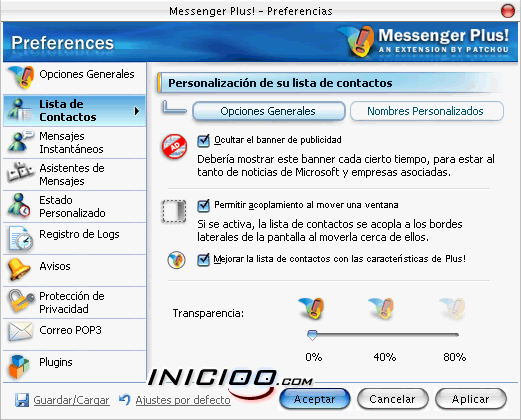
Task: Click the Estado Personalizado clock-buddy icon
Action: point(19,205)
